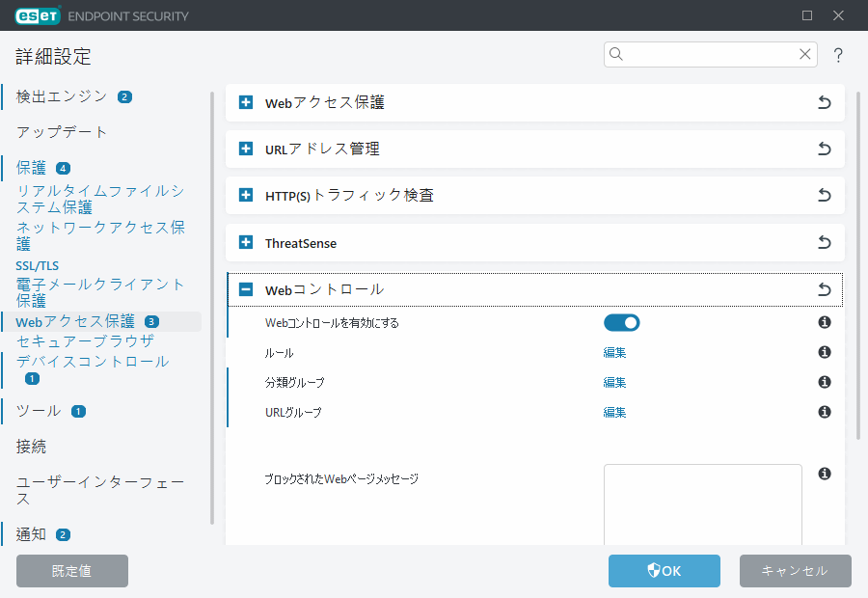
Task: Click the info icon next to URLグループ
Action: tap(825, 412)
